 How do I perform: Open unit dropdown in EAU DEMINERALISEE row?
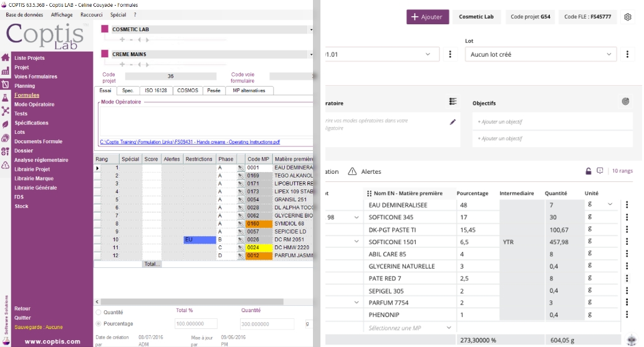tap(610, 204)
